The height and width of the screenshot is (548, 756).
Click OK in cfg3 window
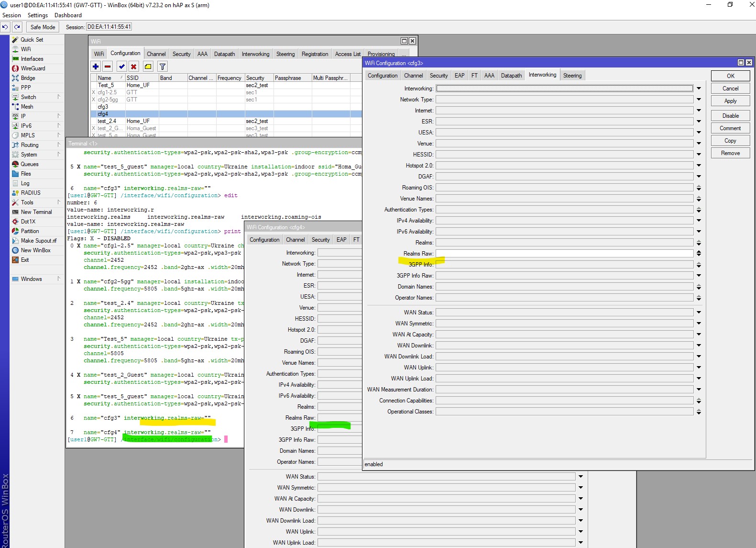731,76
